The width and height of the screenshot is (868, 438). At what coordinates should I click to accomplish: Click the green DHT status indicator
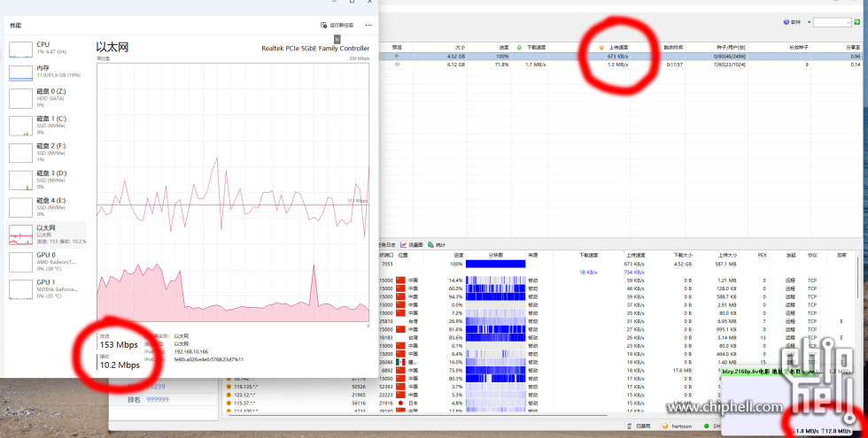706,426
